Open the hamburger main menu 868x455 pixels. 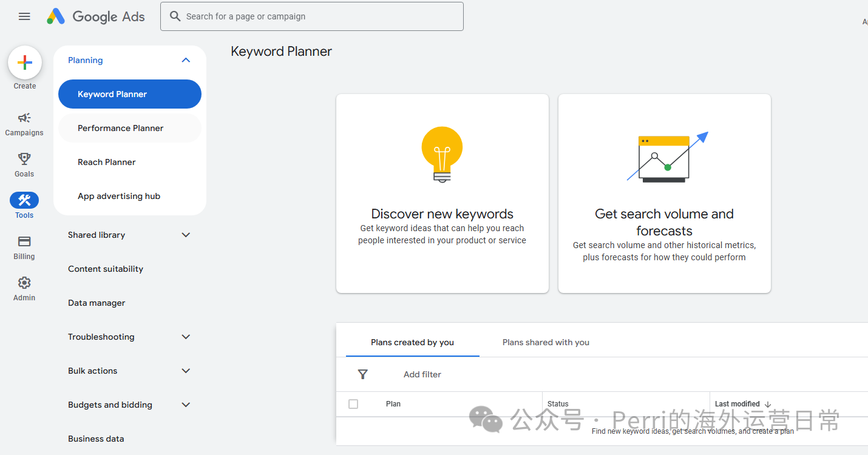pos(24,16)
